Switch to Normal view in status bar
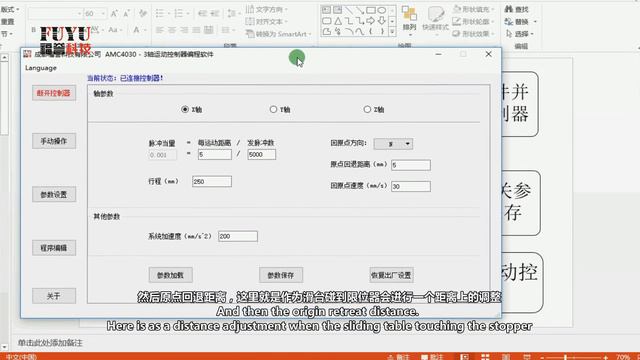This screenshot has height=360, width=640. click(x=464, y=357)
